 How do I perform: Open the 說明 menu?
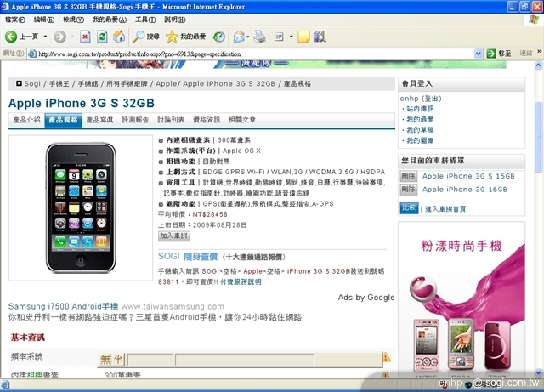(175, 20)
